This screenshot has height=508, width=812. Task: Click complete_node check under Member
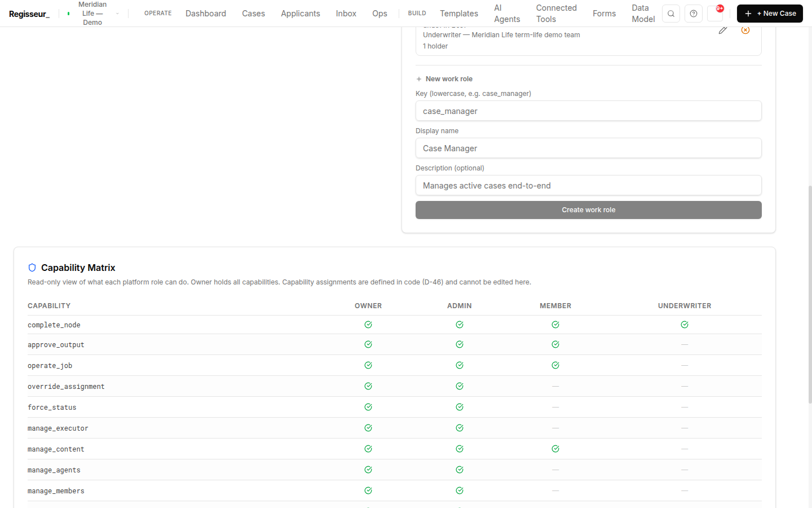(555, 325)
